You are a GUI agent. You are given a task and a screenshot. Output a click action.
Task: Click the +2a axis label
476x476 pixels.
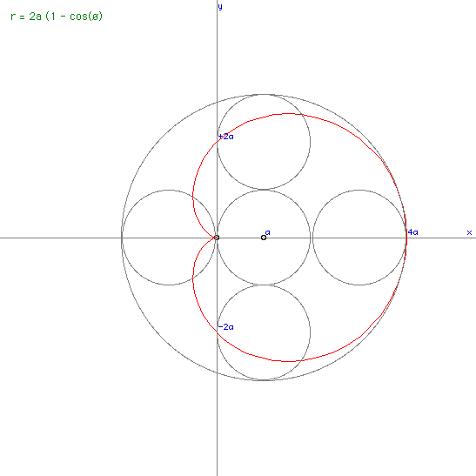(226, 137)
